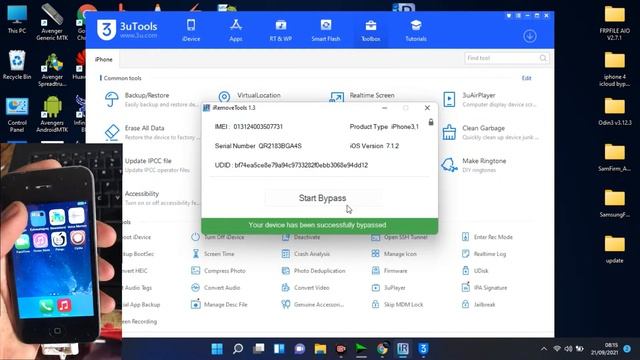This screenshot has height=360, width=640.
Task: Select the Control Panel desktop icon
Action: point(17,115)
